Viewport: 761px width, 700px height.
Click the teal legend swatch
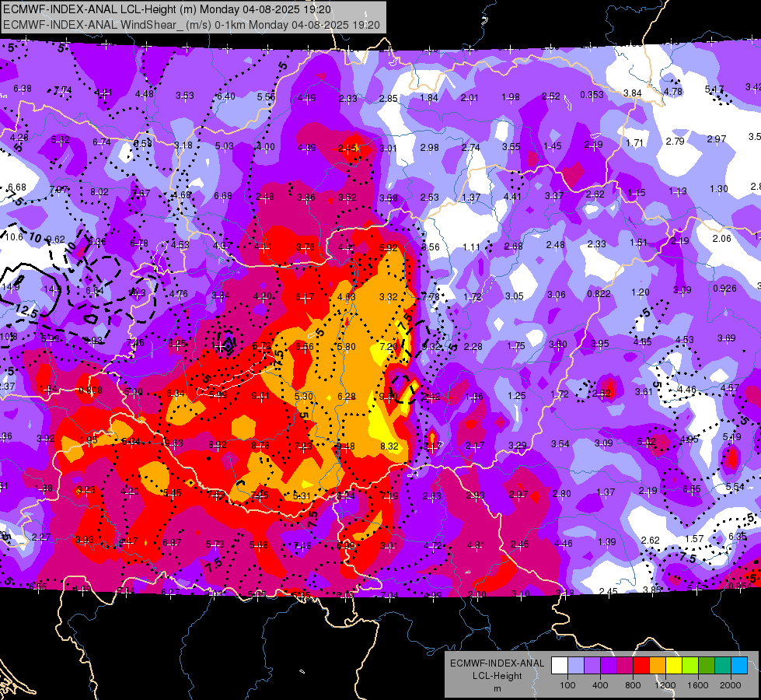pyautogui.click(x=723, y=666)
